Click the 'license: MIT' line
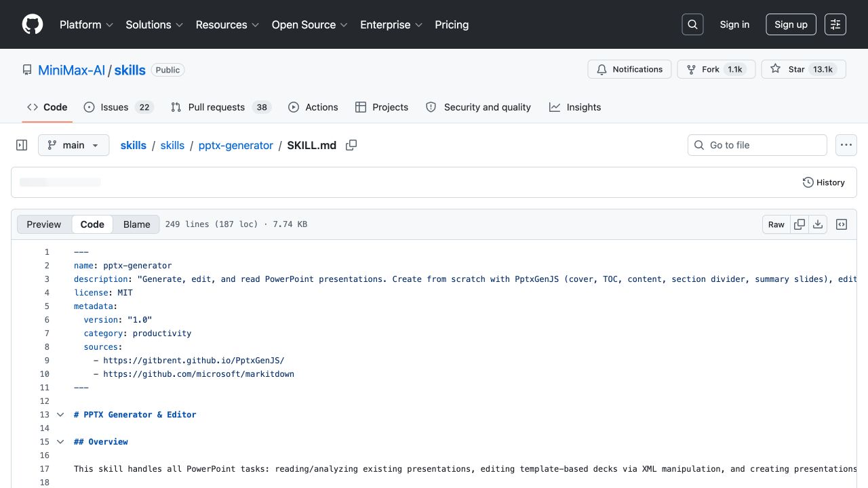Image resolution: width=868 pixels, height=488 pixels. pos(103,293)
